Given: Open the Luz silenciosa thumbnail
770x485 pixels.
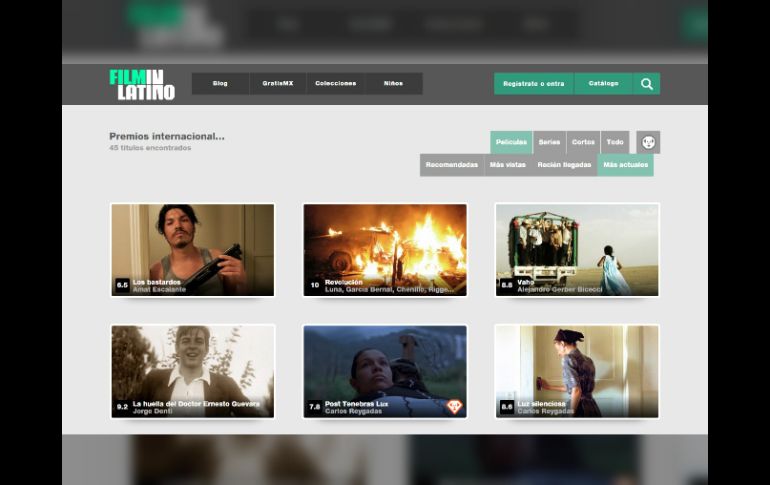Looking at the screenshot, I should (577, 370).
